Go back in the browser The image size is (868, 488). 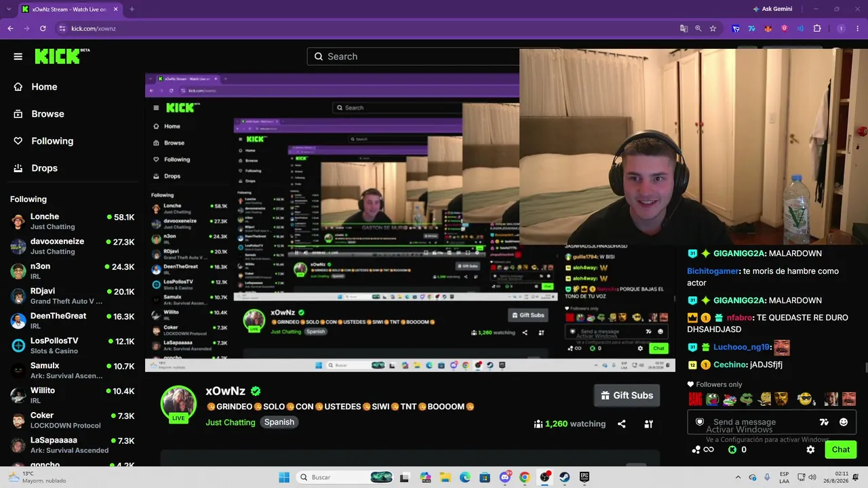point(10,28)
